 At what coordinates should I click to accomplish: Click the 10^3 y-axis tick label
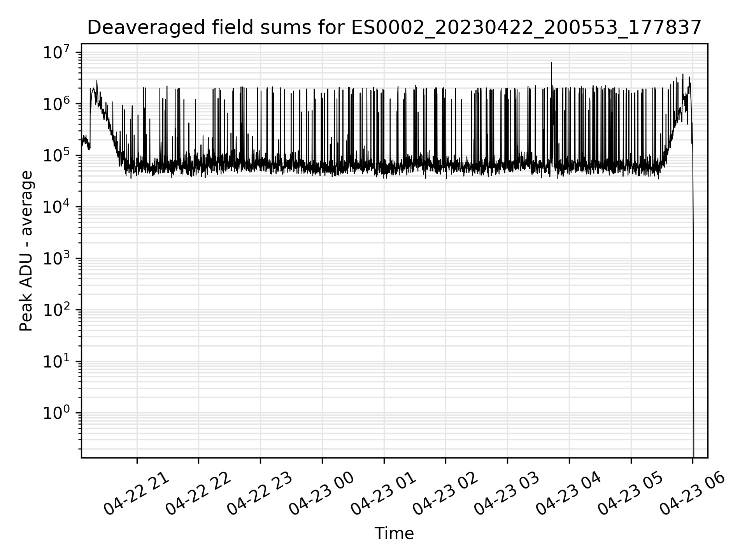56,259
